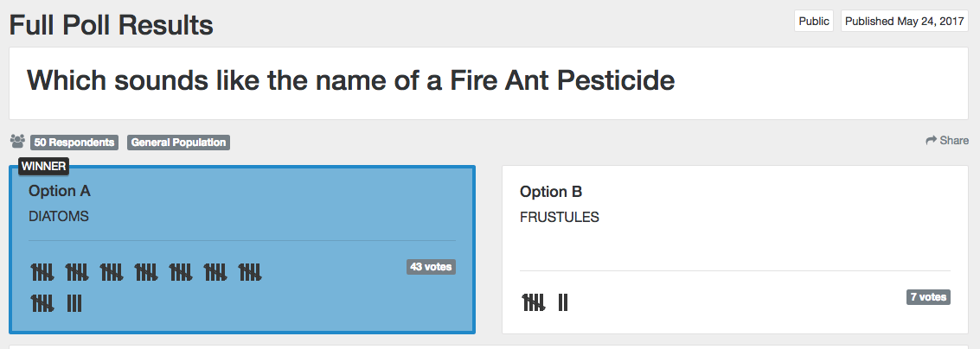Select the FRUSTULES option text
The height and width of the screenshot is (349, 980).
pos(560,218)
